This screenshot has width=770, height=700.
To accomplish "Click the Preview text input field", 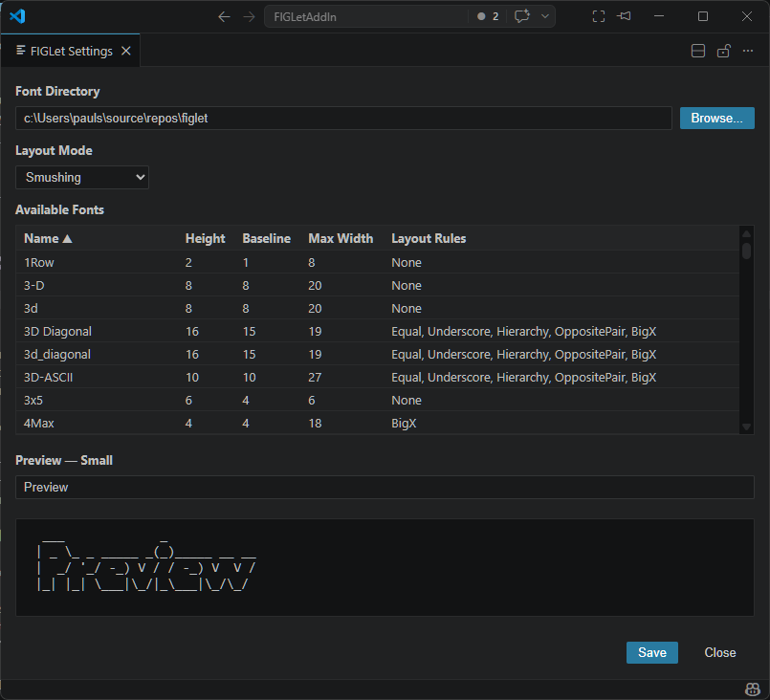I will pyautogui.click(x=385, y=487).
